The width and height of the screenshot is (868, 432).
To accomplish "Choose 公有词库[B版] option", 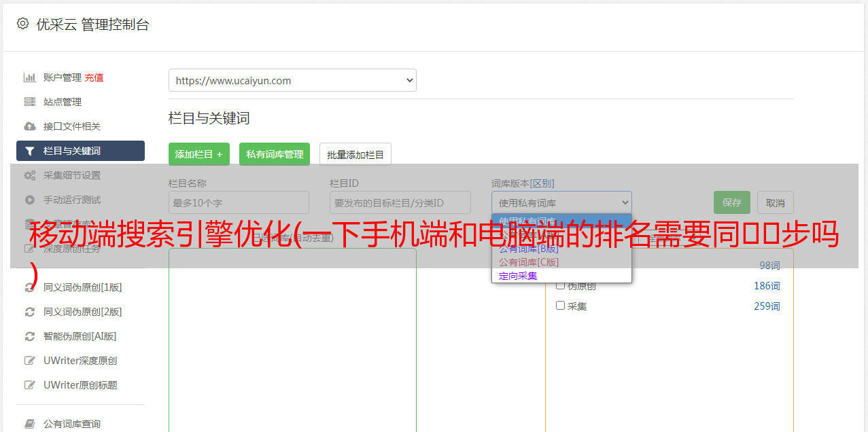I will (561, 249).
